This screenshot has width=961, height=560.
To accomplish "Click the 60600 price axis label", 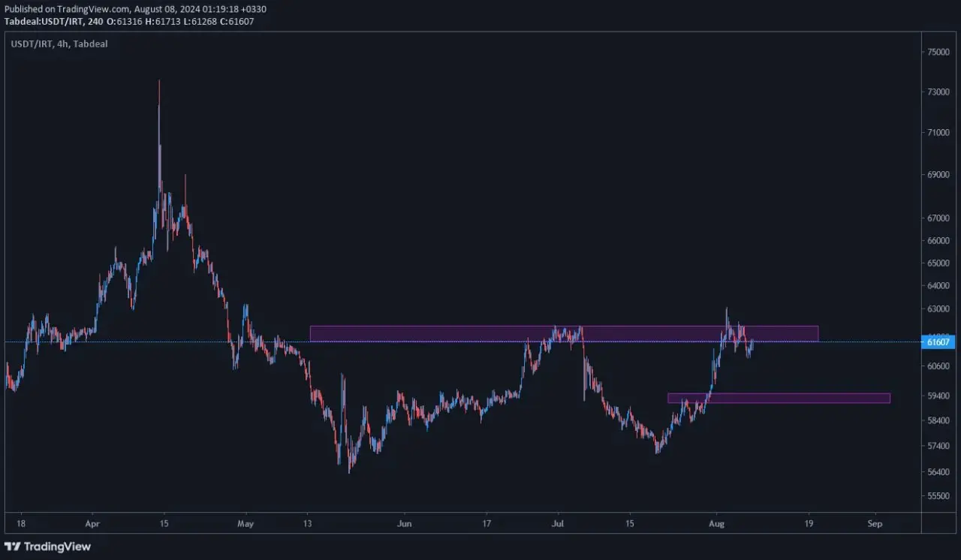I will pyautogui.click(x=939, y=366).
